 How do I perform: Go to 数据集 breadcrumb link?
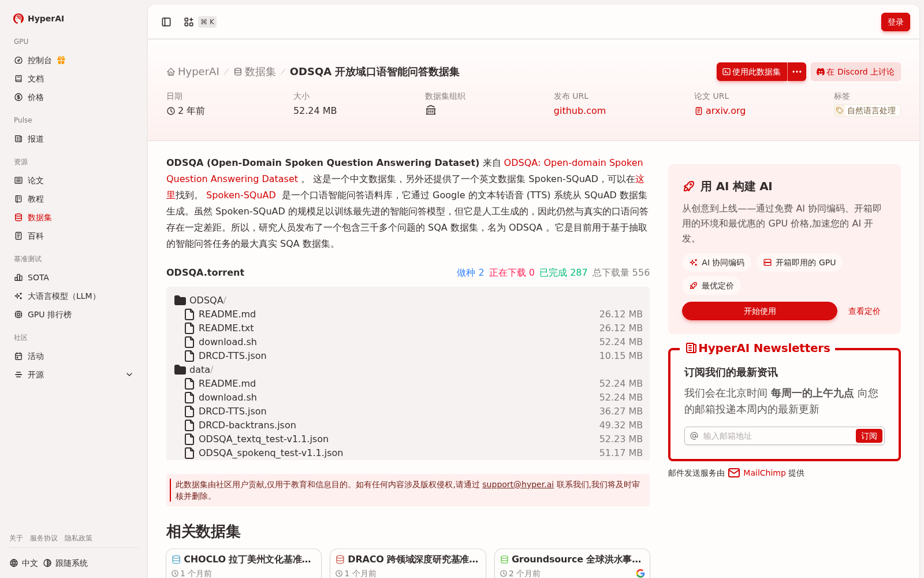coord(255,72)
